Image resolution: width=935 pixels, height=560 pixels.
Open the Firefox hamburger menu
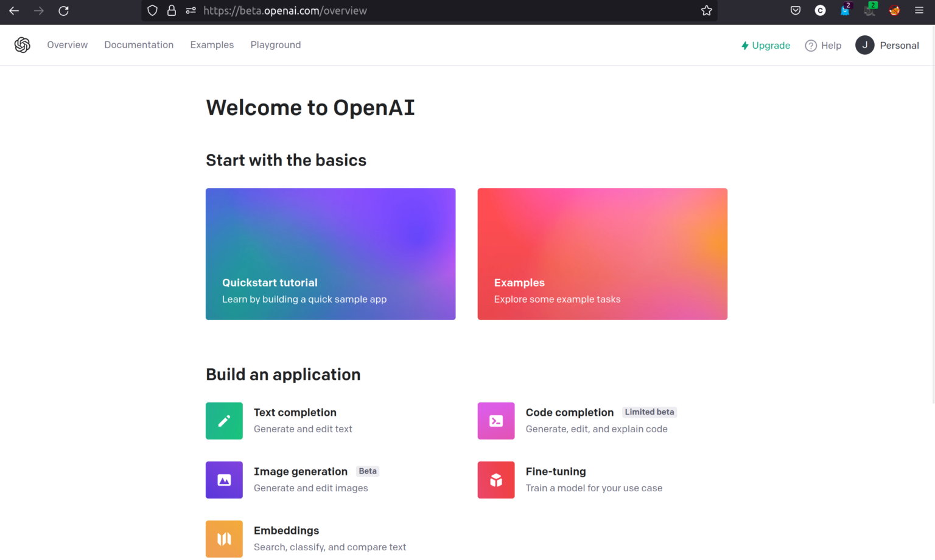(919, 10)
